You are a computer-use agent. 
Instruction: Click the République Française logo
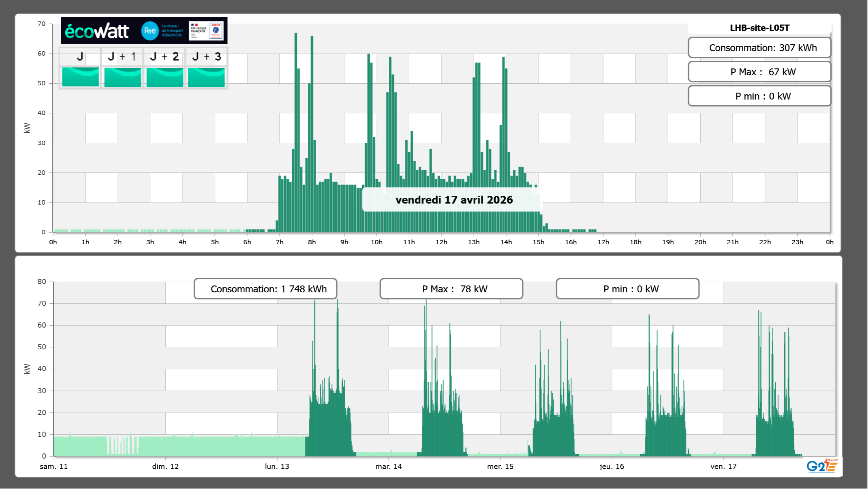click(198, 31)
